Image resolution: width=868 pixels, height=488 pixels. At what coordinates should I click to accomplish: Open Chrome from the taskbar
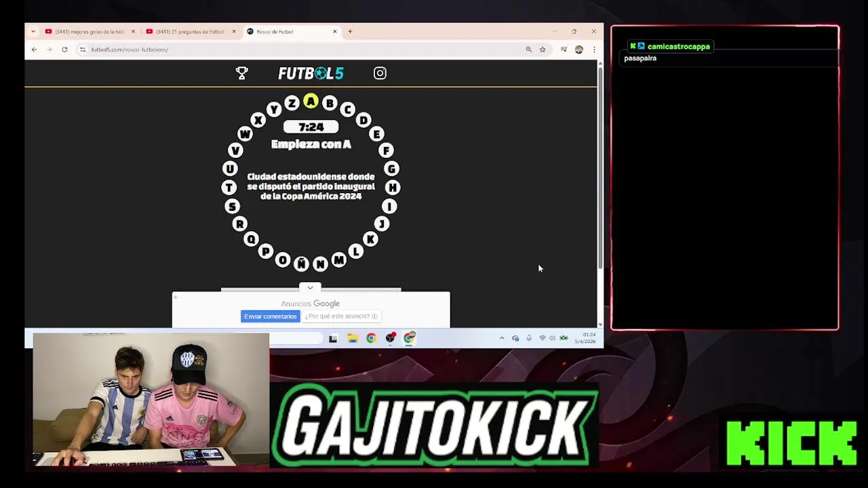tap(371, 338)
